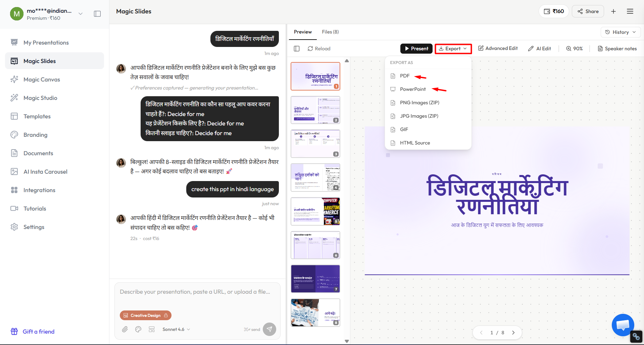Expand the account dropdown chevron
The width and height of the screenshot is (644, 345).
click(x=81, y=14)
